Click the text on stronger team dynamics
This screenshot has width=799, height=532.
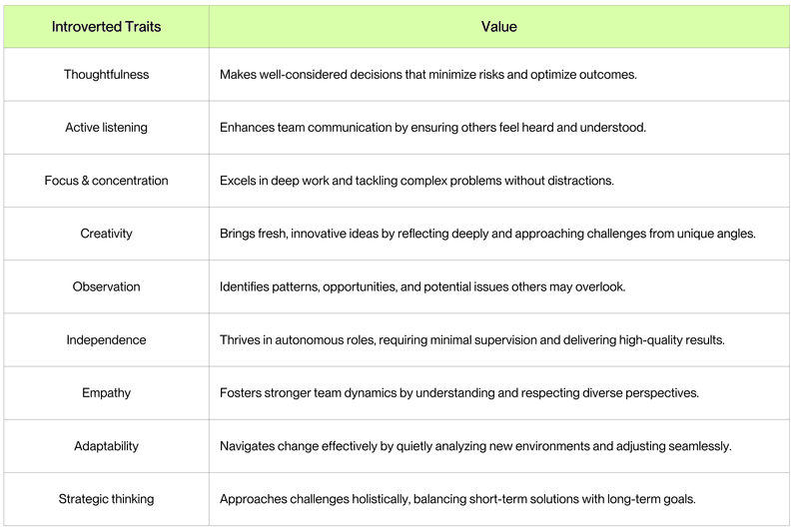(459, 392)
